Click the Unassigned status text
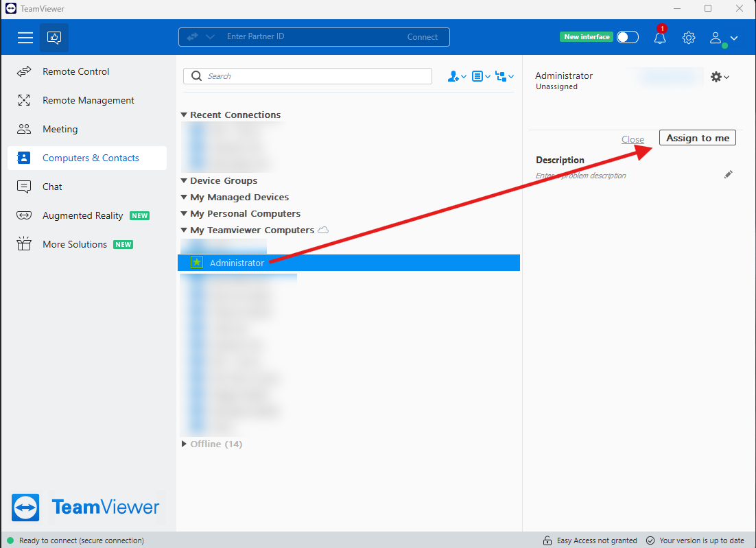Image resolution: width=756 pixels, height=548 pixels. 556,86
